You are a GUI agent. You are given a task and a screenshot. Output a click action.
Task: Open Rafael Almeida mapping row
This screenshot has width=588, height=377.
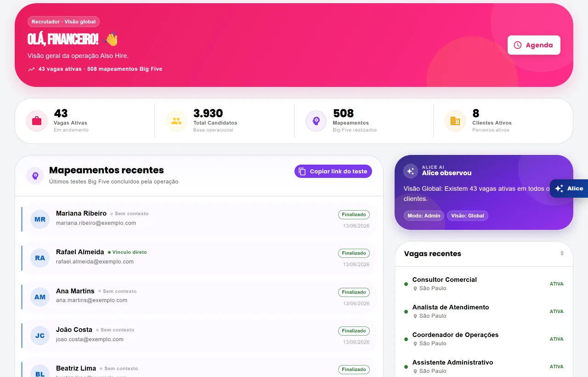click(198, 258)
